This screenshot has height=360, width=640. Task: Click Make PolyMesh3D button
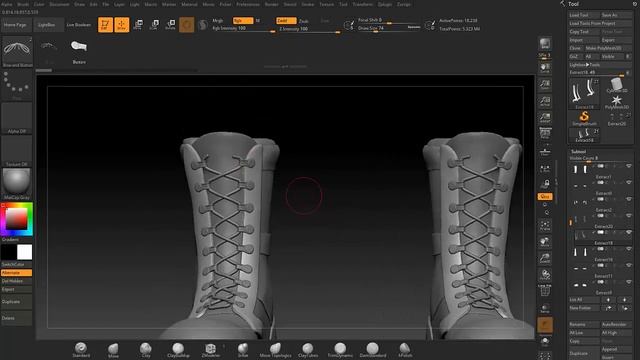pyautogui.click(x=608, y=48)
